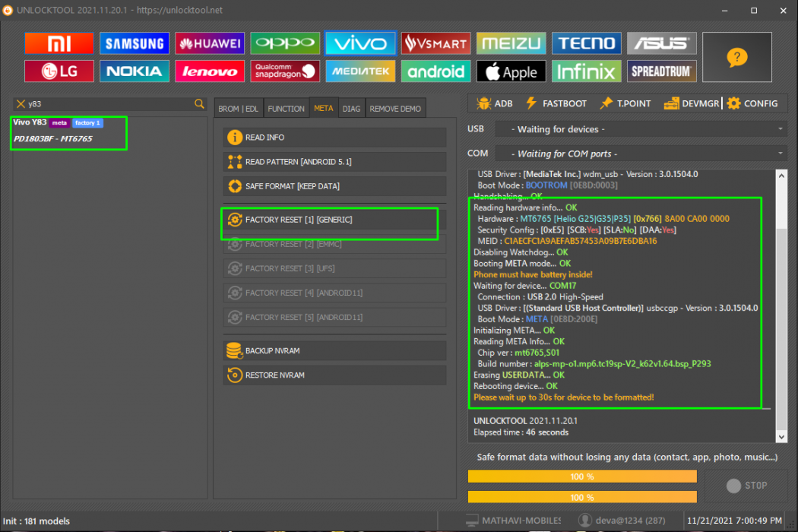Image resolution: width=798 pixels, height=532 pixels.
Task: Click the date and time in status bar
Action: [734, 521]
